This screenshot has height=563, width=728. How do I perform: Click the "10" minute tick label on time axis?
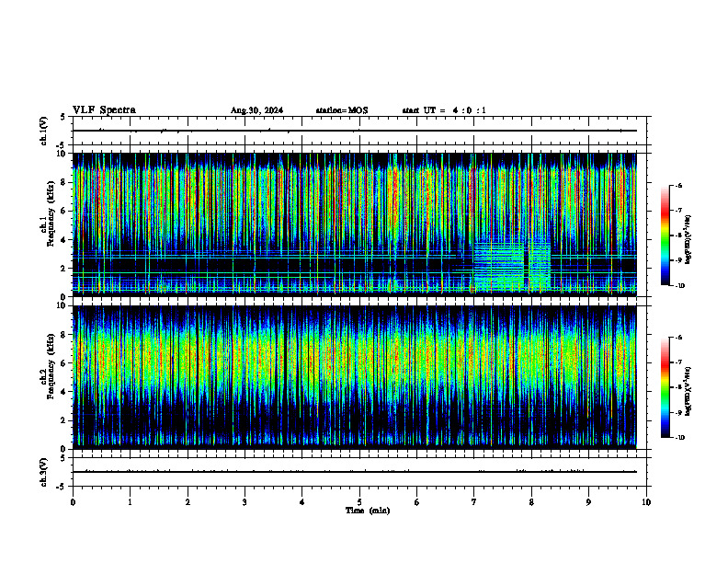pyautogui.click(x=646, y=502)
